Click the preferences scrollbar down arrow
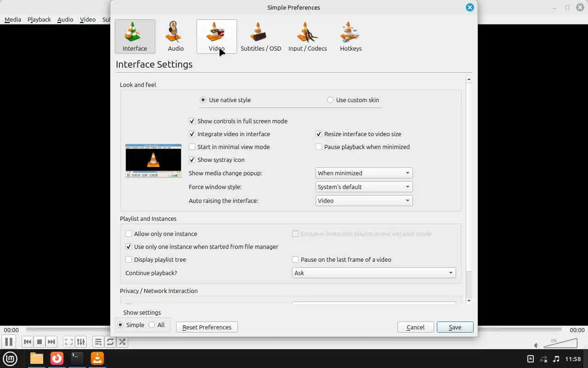Image resolution: width=588 pixels, height=368 pixels. point(469,301)
